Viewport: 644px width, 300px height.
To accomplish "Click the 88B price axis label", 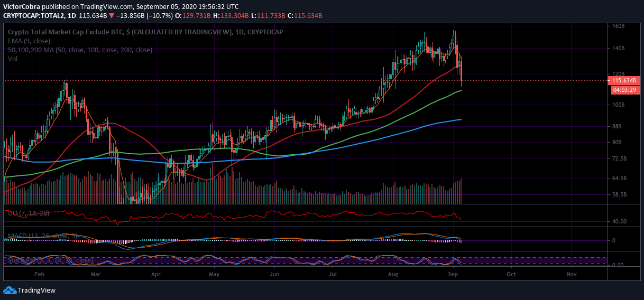I will (618, 127).
